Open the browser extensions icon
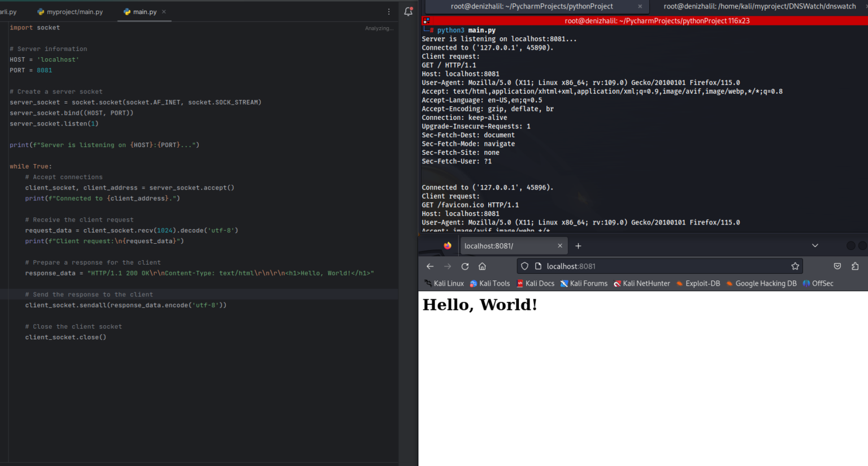 [854, 266]
